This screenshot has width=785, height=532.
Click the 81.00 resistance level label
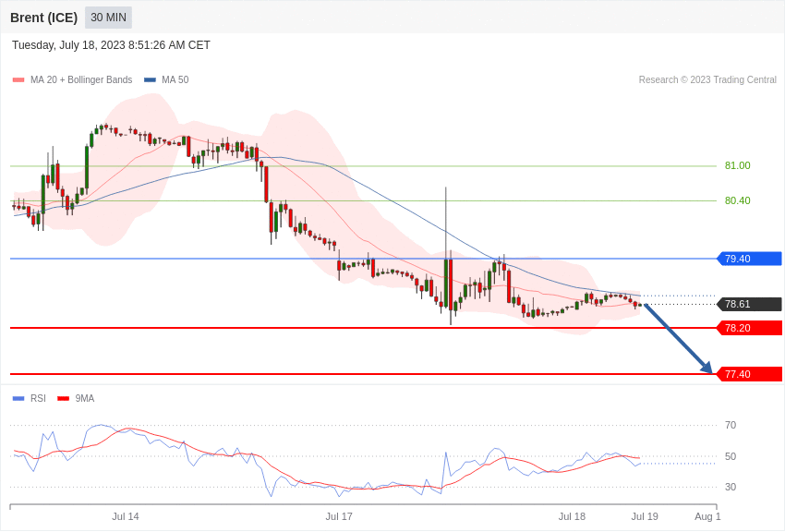pos(738,165)
